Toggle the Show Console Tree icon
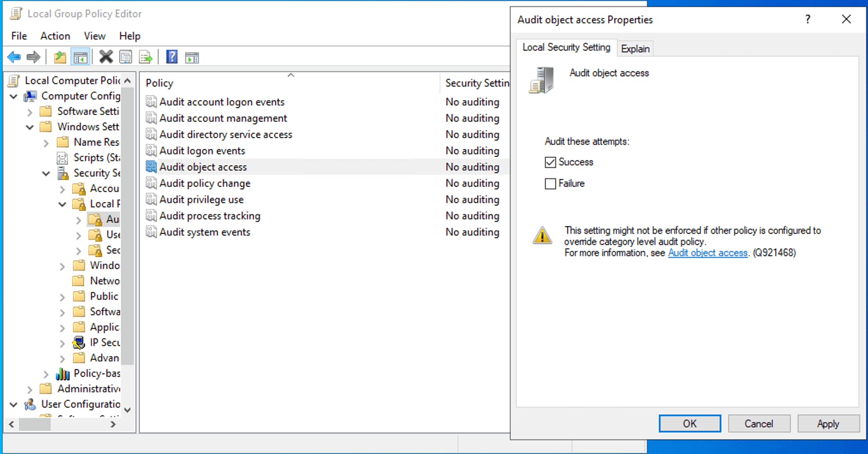868x454 pixels. point(80,57)
